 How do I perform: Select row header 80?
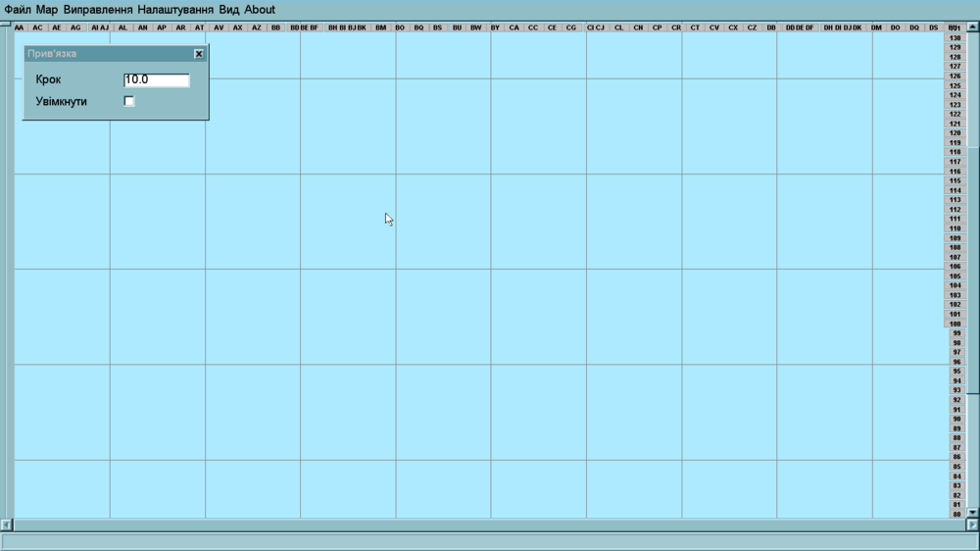click(956, 514)
